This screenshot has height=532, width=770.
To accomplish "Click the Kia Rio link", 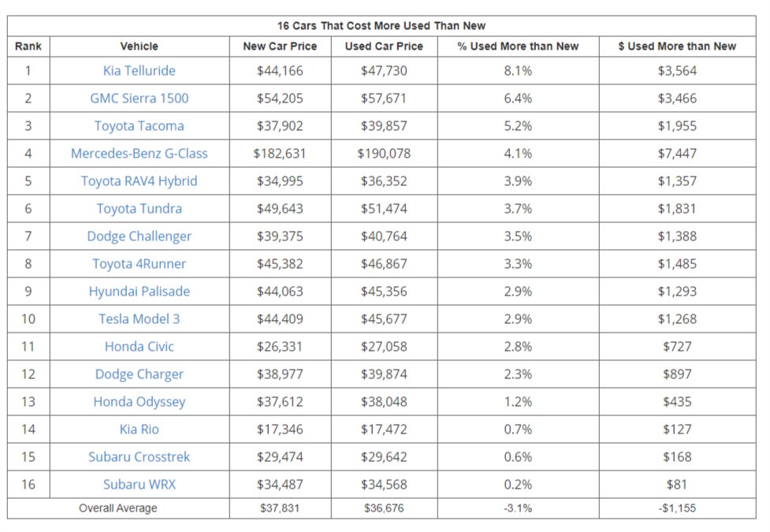I will (139, 430).
